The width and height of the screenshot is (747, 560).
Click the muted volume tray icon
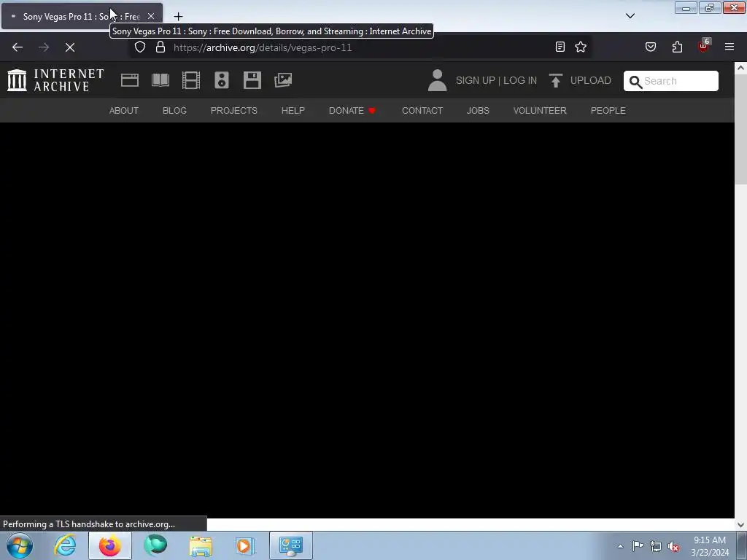point(673,546)
